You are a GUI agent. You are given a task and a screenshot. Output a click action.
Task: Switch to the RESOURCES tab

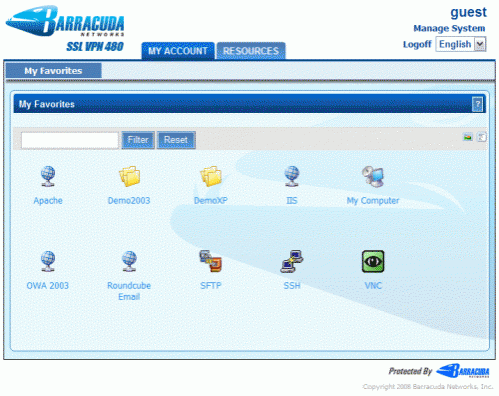[251, 51]
